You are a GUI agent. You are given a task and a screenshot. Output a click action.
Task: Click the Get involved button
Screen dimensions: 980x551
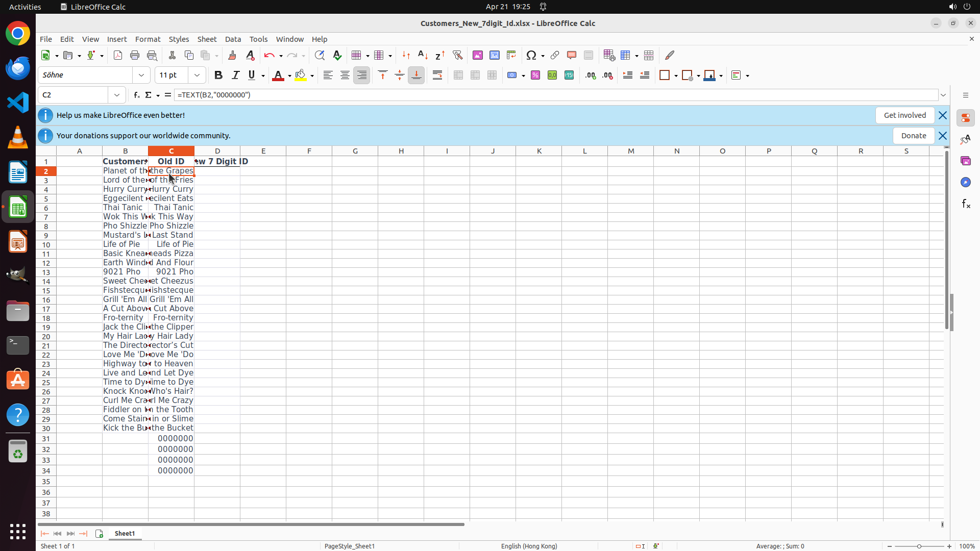(904, 115)
